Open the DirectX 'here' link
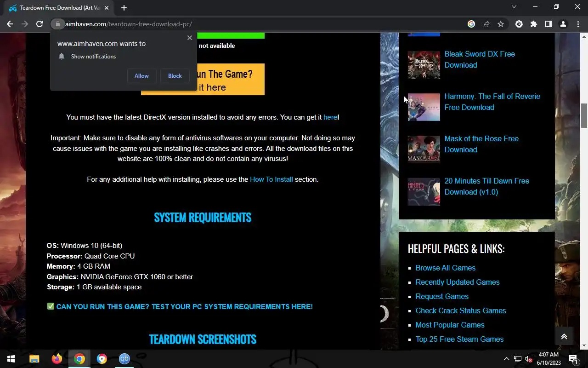This screenshot has width=588, height=368. (330, 117)
